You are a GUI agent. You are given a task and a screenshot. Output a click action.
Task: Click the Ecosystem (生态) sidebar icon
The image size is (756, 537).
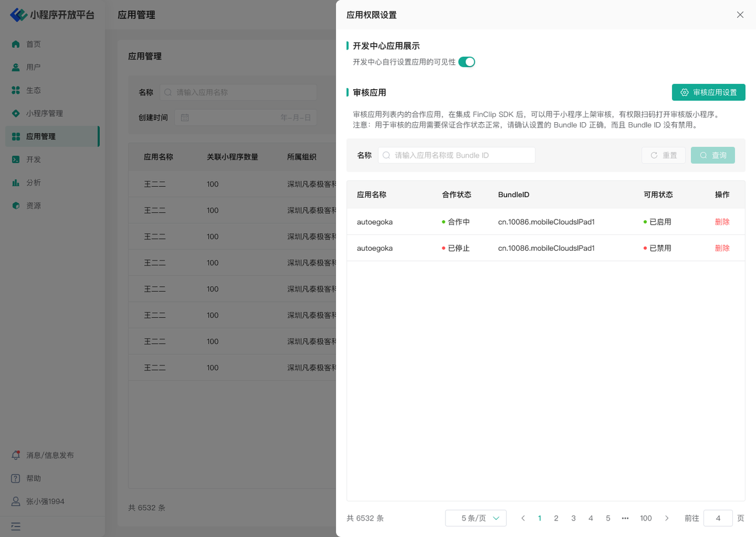pos(16,90)
